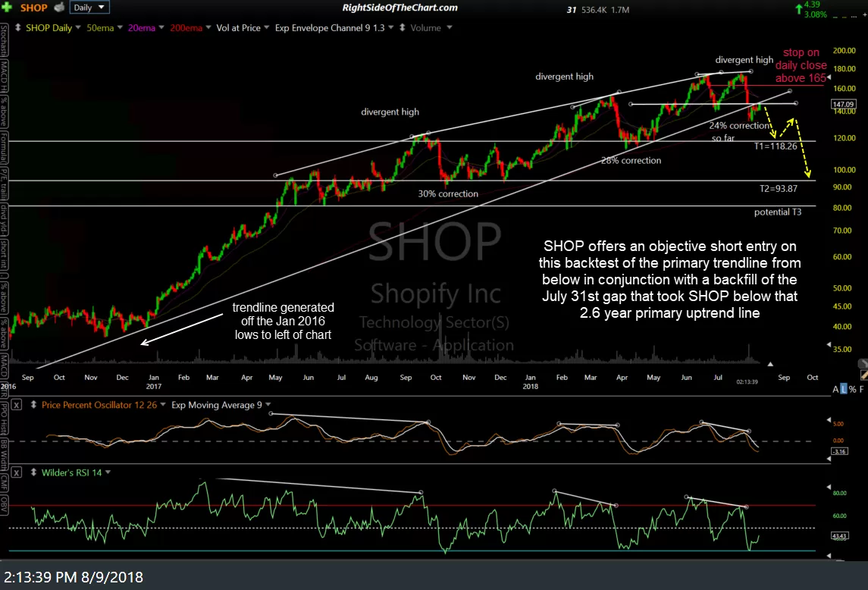
Task: Click the SHOP ticker symbol
Action: (34, 8)
